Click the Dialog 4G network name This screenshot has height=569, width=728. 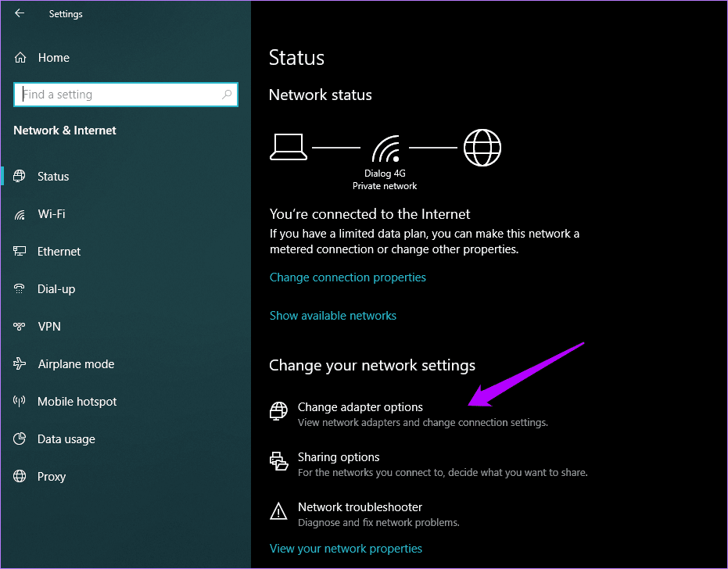pos(385,173)
